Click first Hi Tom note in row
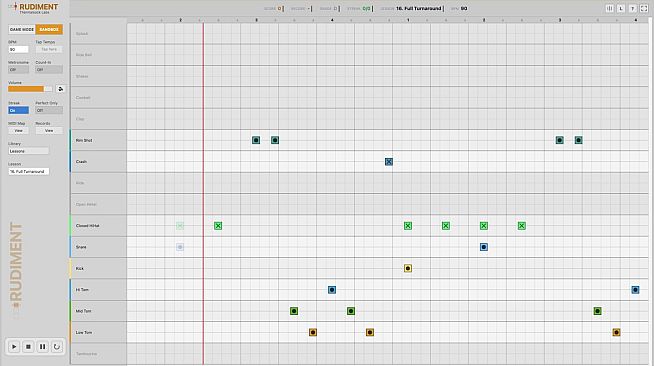Viewport: 654px width, 366px height. pos(332,290)
